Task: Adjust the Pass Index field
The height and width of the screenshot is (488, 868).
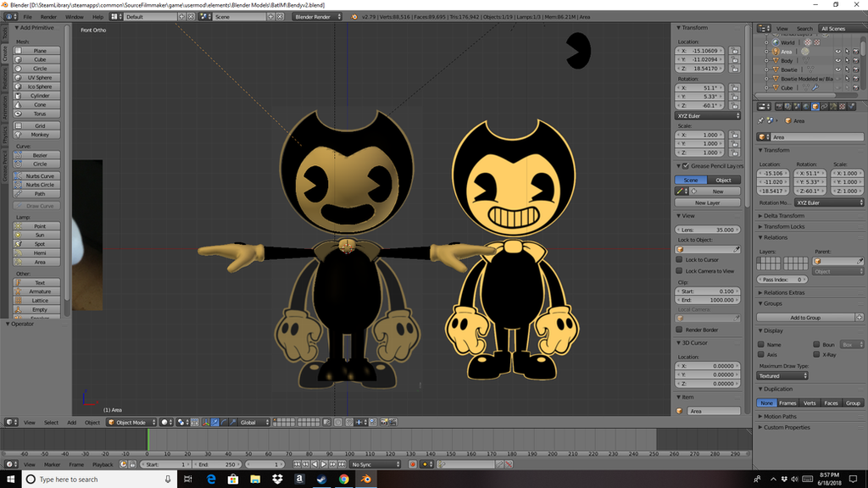Action: pos(782,280)
